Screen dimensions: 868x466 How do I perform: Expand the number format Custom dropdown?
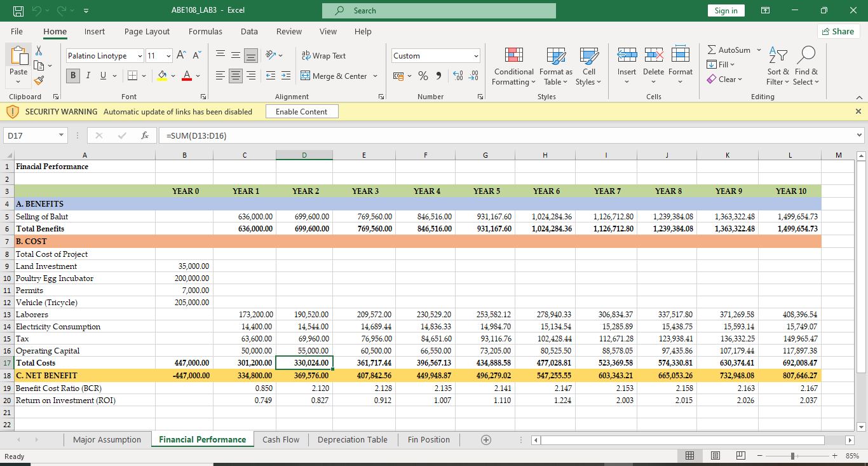coord(475,56)
